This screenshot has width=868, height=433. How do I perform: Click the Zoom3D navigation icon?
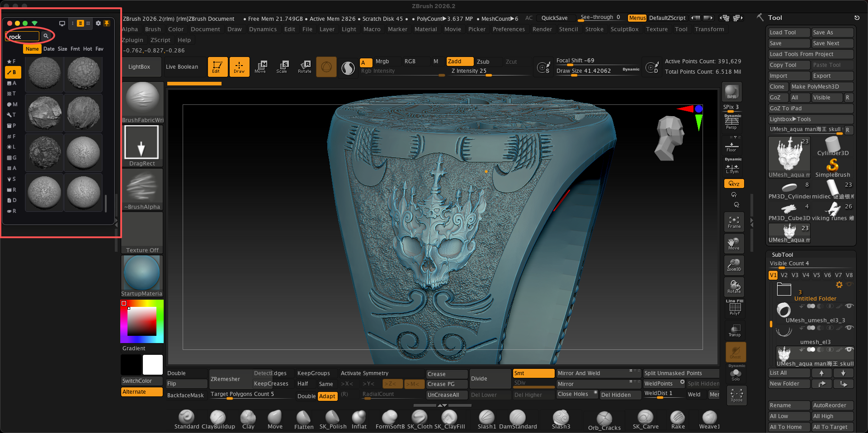[x=734, y=265]
